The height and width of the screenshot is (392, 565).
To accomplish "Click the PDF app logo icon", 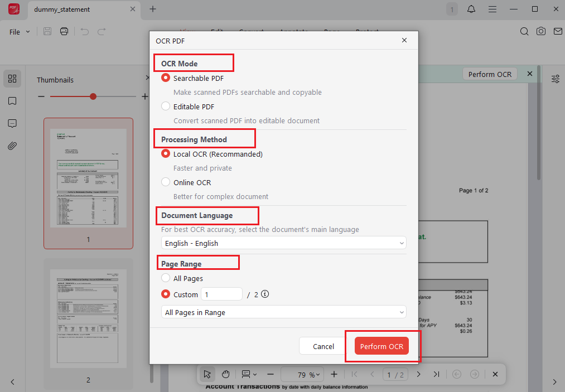I will (x=14, y=9).
